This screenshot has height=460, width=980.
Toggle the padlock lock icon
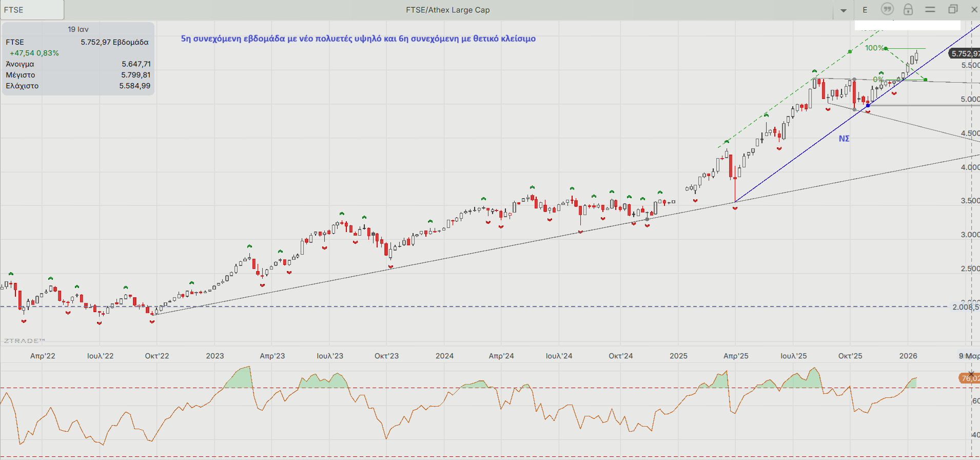(908, 9)
